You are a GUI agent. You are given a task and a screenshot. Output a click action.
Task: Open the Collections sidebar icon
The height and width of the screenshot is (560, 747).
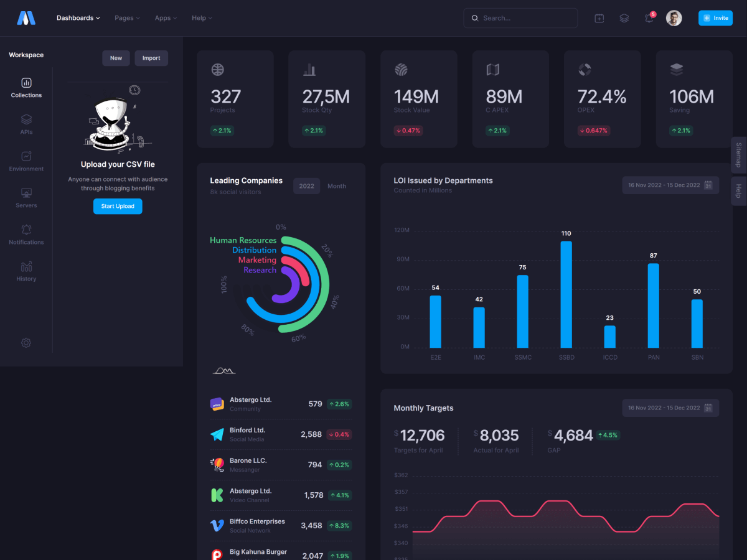pos(26,83)
